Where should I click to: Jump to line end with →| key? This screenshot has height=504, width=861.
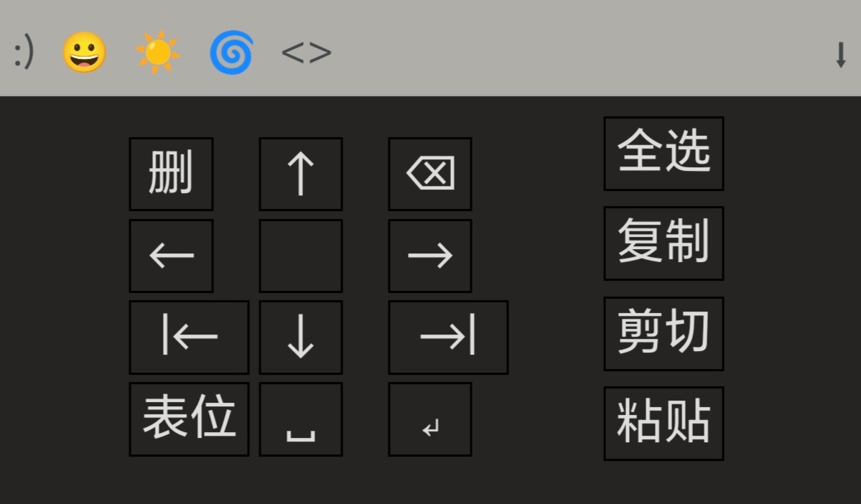[448, 337]
